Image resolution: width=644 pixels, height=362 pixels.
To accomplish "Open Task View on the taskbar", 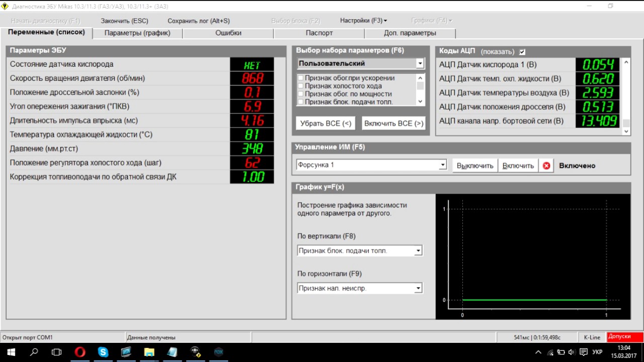I will tap(57, 352).
